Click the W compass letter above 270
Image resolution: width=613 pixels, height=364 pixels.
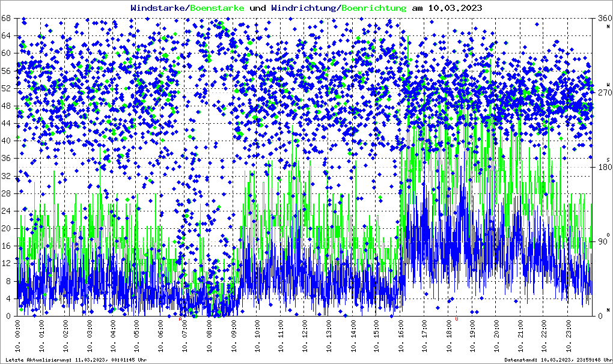pos(608,84)
